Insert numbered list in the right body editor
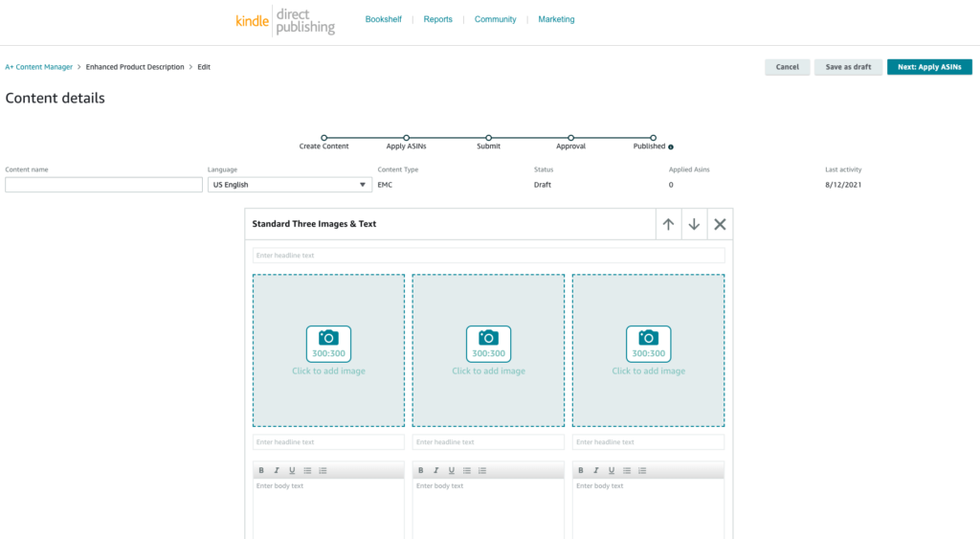Viewport: 980px width, 539px height. [642, 471]
